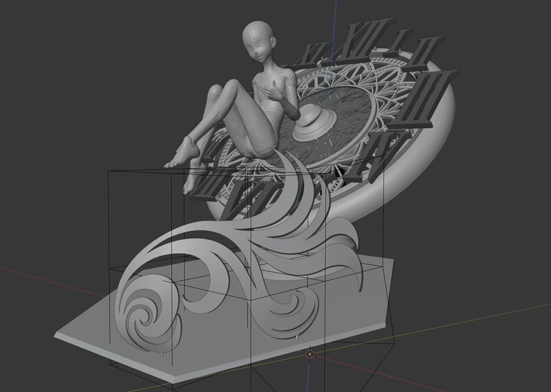The image size is (551, 392).
Task: Click the girl figure's head
Action: [258, 40]
